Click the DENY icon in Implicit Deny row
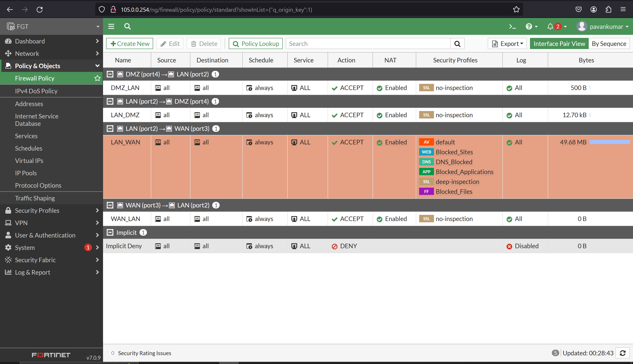Screen dimensions: 633x364 (x=334, y=246)
